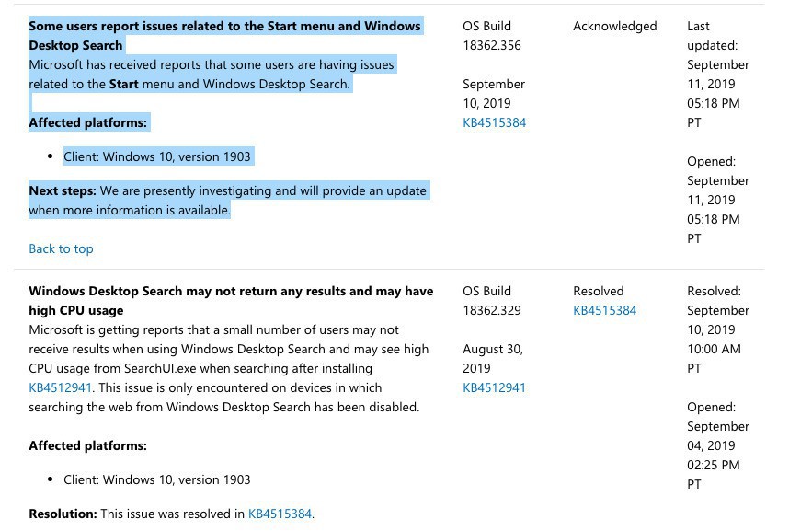Click the "Back to top" link
Image resolution: width=812 pixels, height=531 pixels.
tap(61, 248)
